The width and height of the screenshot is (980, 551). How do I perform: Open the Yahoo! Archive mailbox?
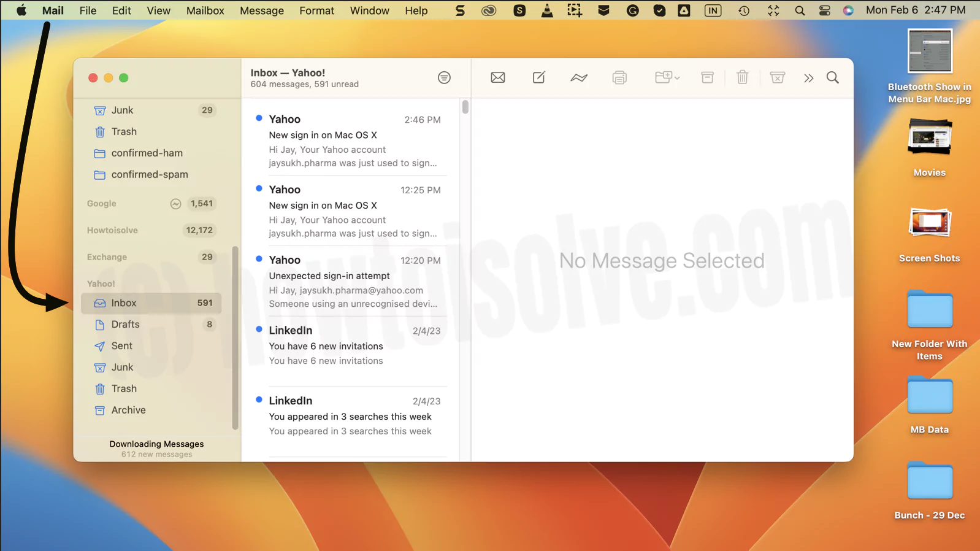click(x=151, y=410)
